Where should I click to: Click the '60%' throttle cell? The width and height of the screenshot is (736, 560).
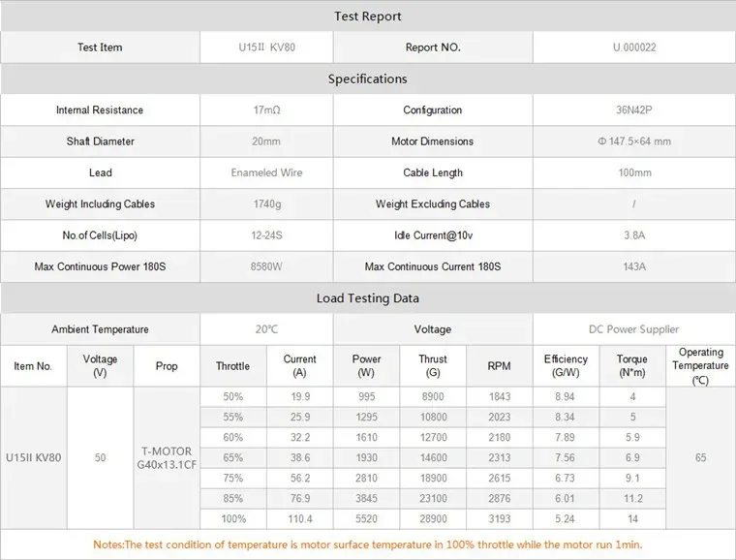point(232,438)
